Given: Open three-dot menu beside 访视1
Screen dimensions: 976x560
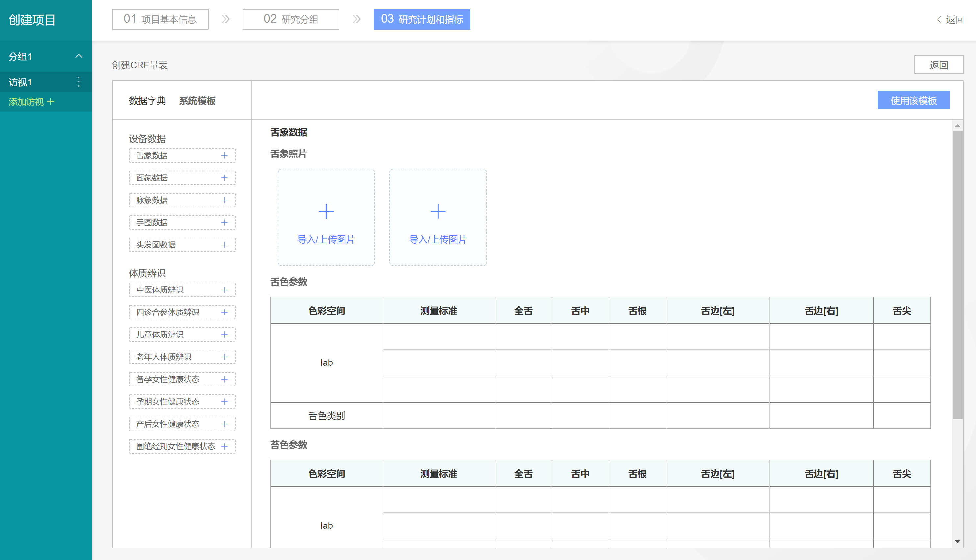Looking at the screenshot, I should tap(79, 82).
